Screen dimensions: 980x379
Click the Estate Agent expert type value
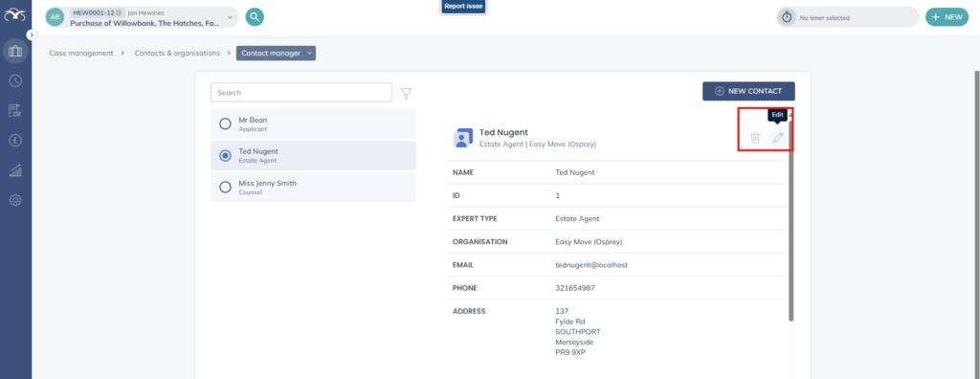pos(577,219)
